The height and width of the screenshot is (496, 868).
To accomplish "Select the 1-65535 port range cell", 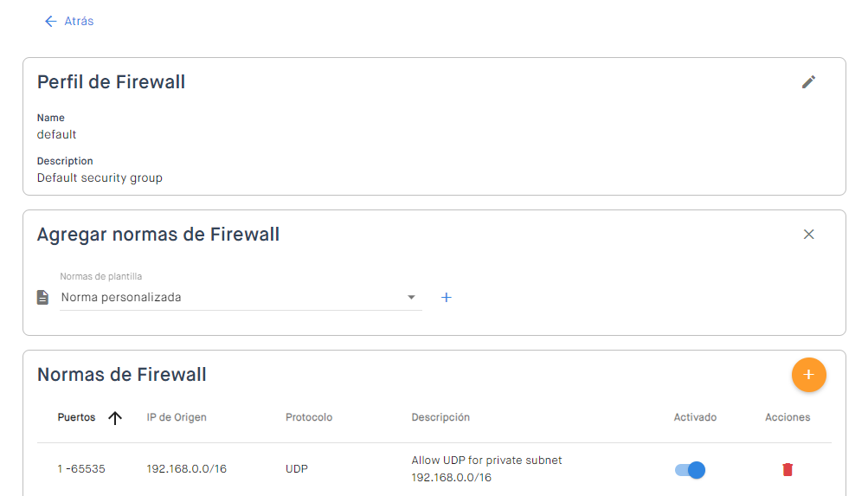I will (x=81, y=469).
